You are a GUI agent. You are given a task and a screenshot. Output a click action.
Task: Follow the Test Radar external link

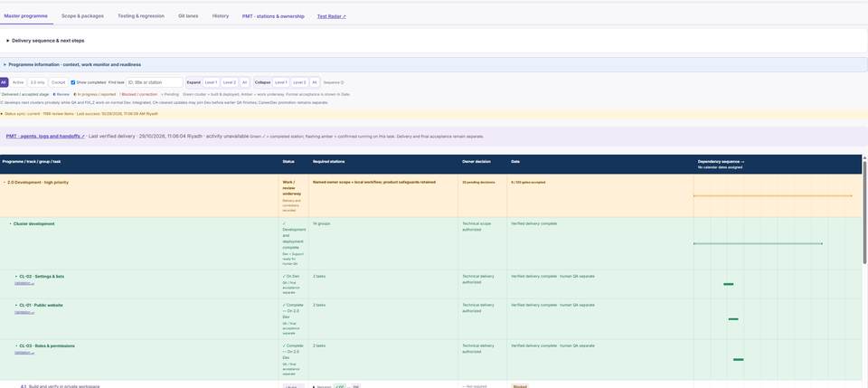click(x=332, y=16)
